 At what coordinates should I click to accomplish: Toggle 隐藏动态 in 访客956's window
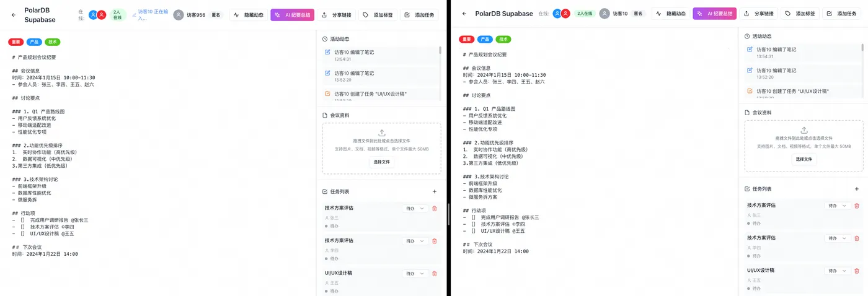coord(248,15)
